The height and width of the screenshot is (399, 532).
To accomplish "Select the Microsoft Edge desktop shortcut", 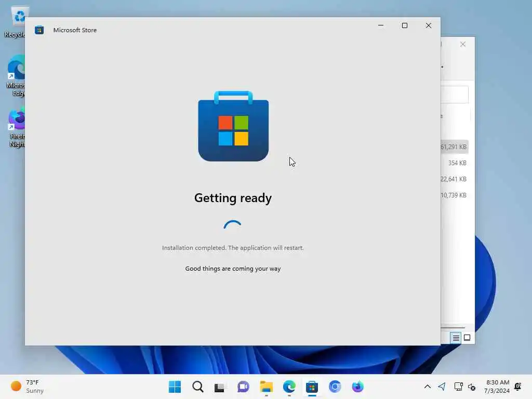I will (x=16, y=75).
